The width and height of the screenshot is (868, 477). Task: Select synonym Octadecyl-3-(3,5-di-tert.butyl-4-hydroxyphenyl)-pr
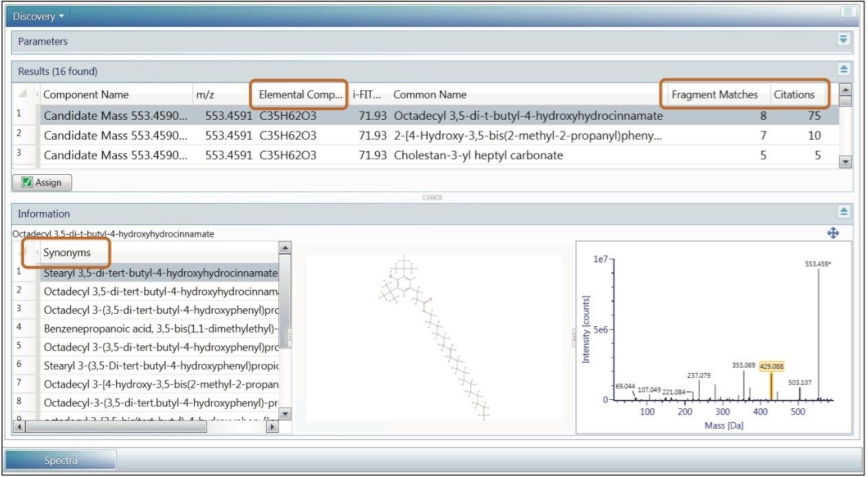[x=160, y=402]
